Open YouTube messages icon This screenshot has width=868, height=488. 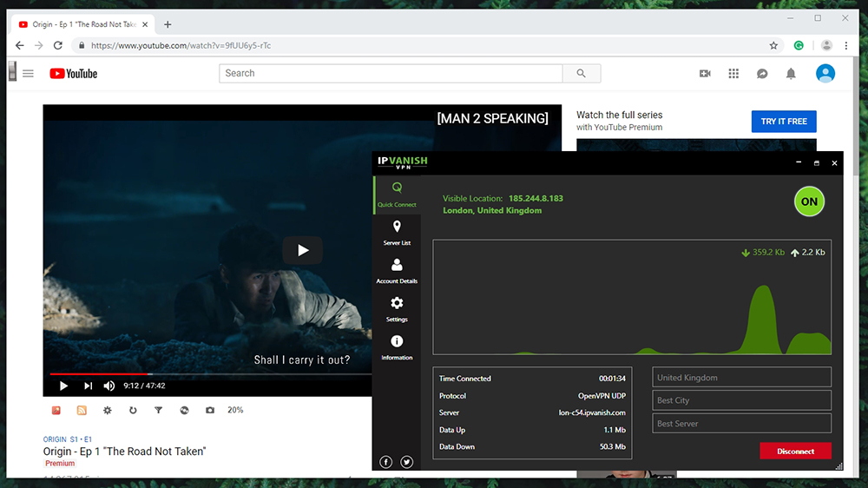[x=762, y=73]
